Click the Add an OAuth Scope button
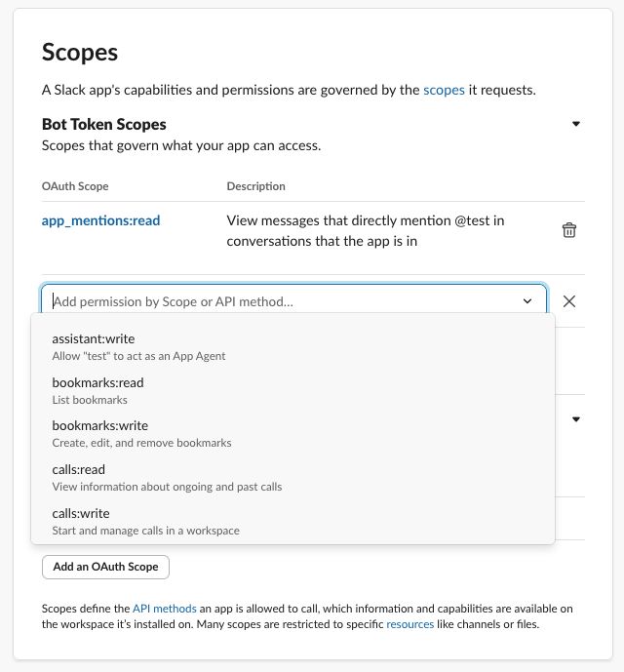 point(106,567)
